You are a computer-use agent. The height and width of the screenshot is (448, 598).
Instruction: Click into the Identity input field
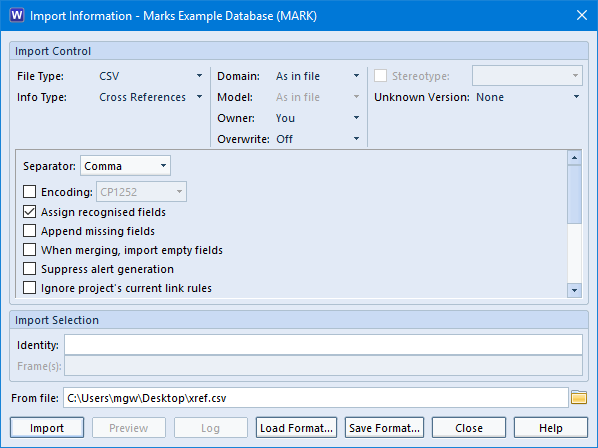point(323,345)
